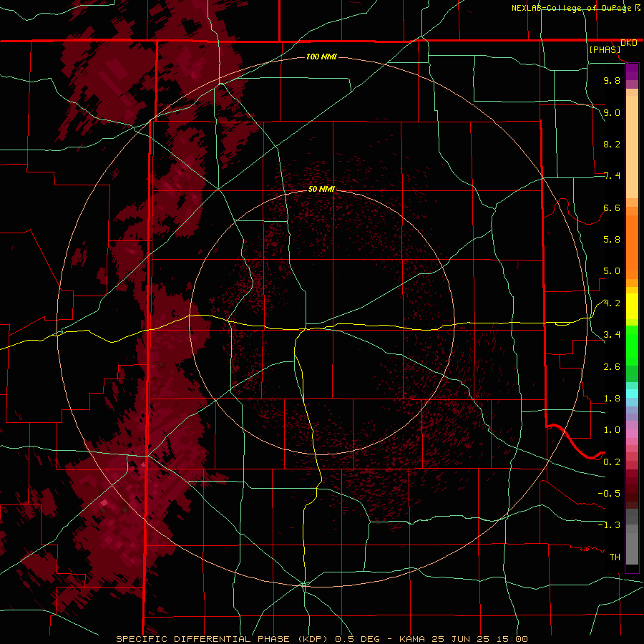Click the 4.2 value on the legend
Viewport: 644px width, 644px height.
(x=612, y=303)
